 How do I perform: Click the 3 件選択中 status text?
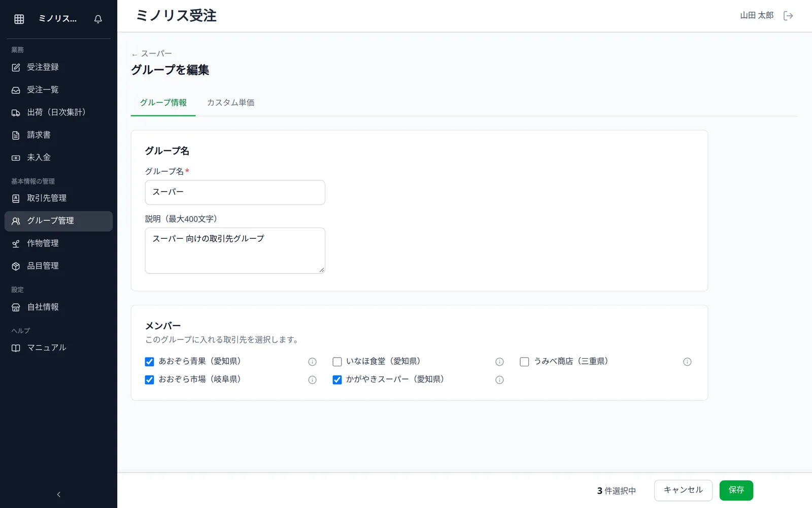point(617,491)
